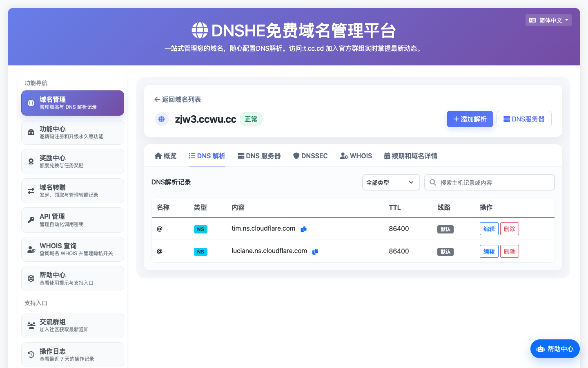Delete the tim.ns.cloudflare.com record
The height and width of the screenshot is (368, 588).
pos(509,229)
